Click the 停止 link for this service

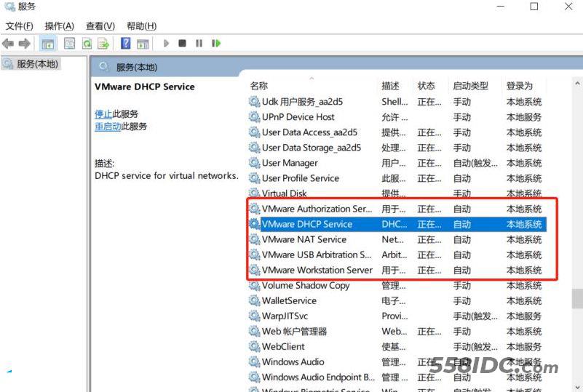pos(103,113)
